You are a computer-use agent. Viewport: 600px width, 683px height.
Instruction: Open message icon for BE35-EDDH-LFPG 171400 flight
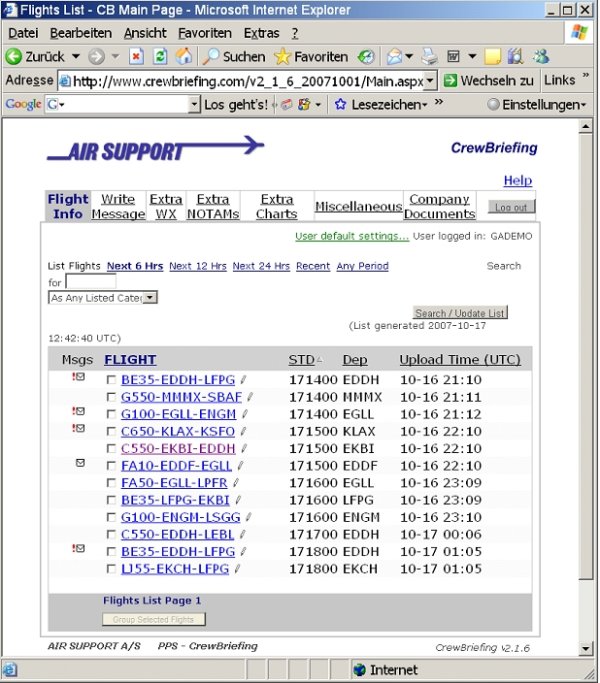79,377
